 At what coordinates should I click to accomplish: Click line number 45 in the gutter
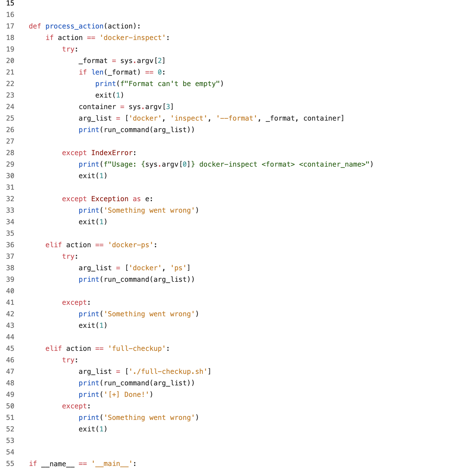[10, 349]
